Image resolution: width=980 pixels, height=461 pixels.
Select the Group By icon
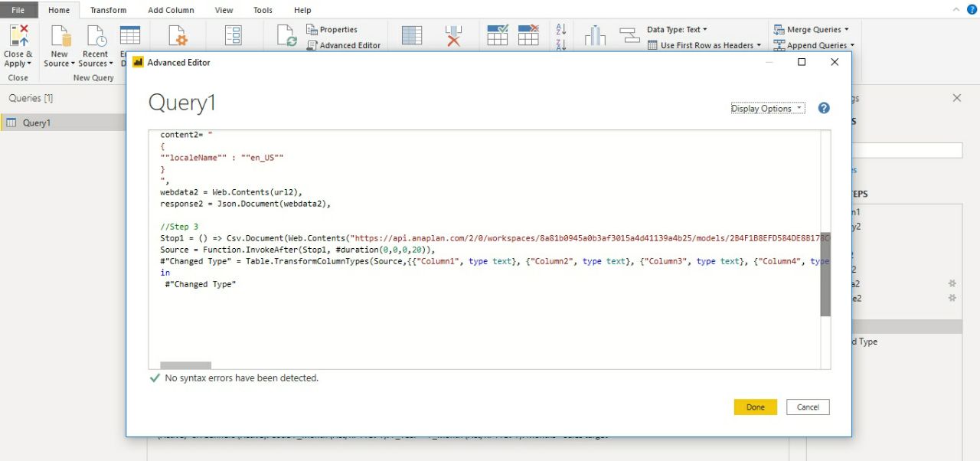coord(629,35)
